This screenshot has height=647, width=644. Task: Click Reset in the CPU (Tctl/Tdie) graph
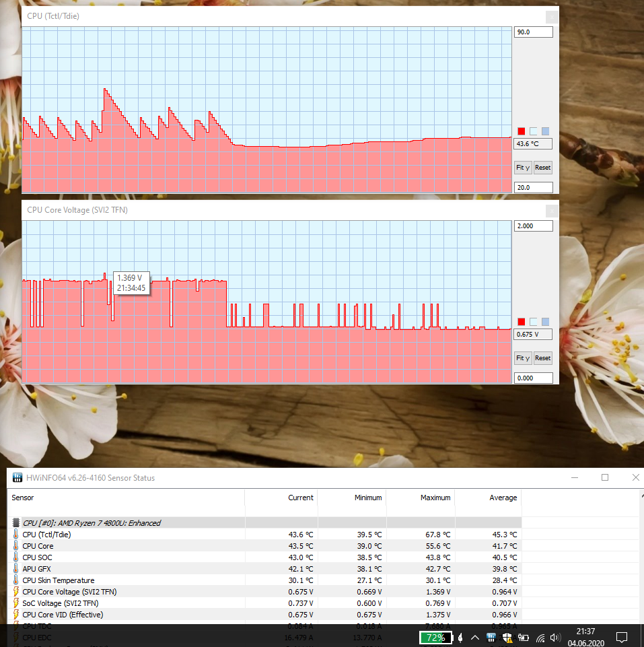pyautogui.click(x=542, y=168)
